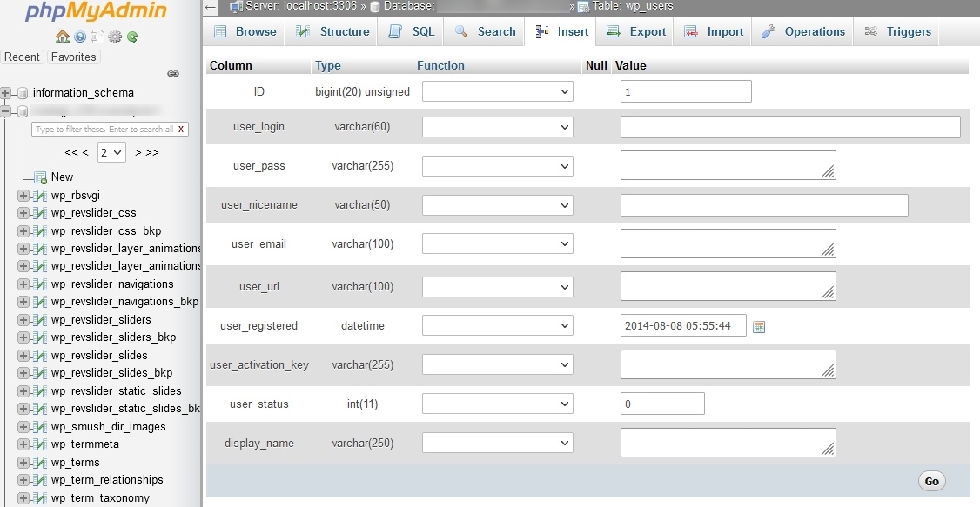The height and width of the screenshot is (507, 980).
Task: Go to first page of tables (<<)
Action: 71,152
